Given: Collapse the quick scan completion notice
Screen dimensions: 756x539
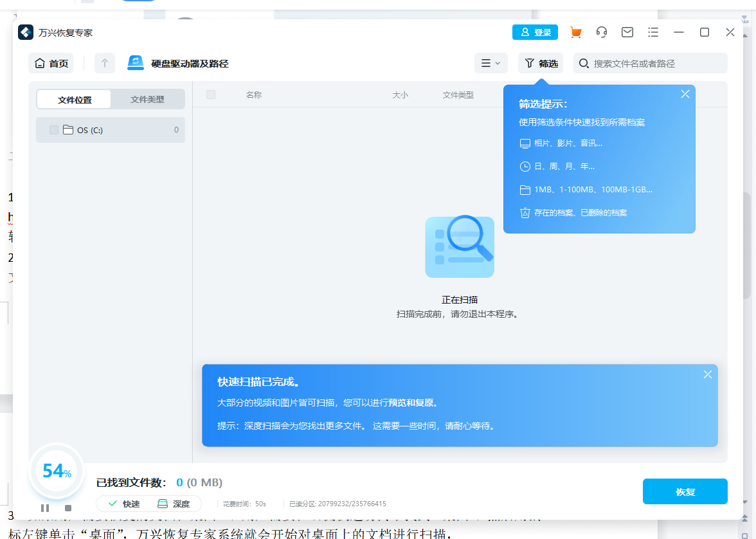Looking at the screenshot, I should click(x=707, y=374).
